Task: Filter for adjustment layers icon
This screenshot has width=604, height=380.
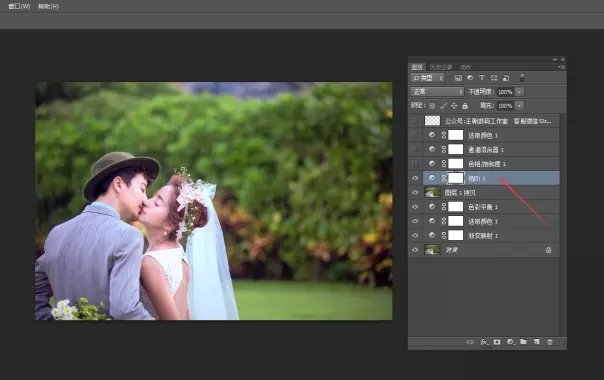Action: coord(470,78)
